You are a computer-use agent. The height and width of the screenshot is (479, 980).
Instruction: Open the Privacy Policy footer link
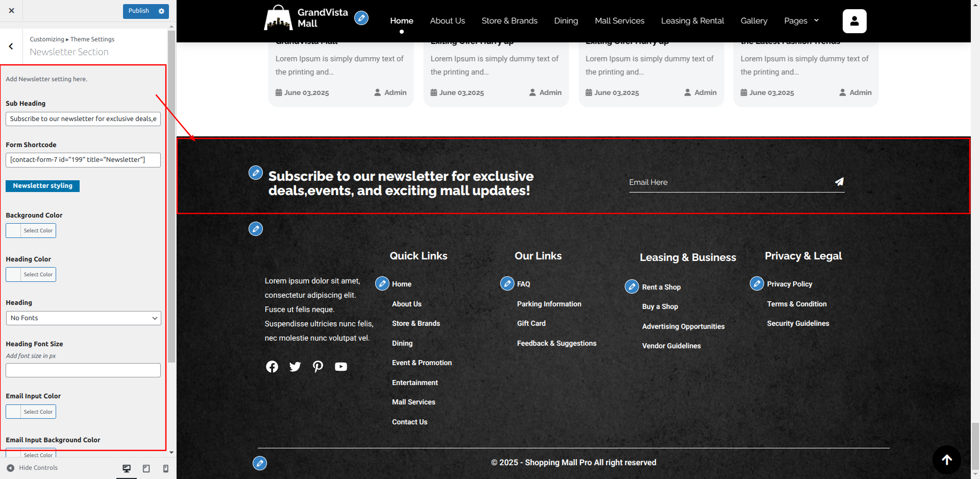pos(789,284)
